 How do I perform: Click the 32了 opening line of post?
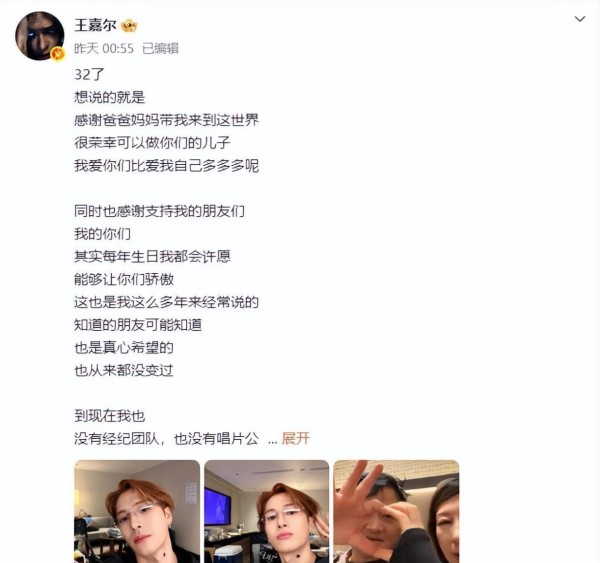tap(89, 74)
